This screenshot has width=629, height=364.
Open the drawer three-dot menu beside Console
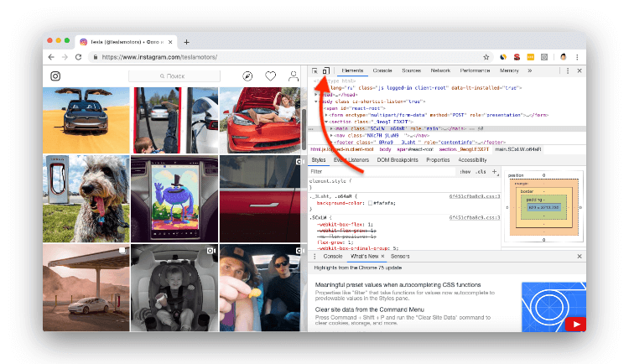[314, 256]
